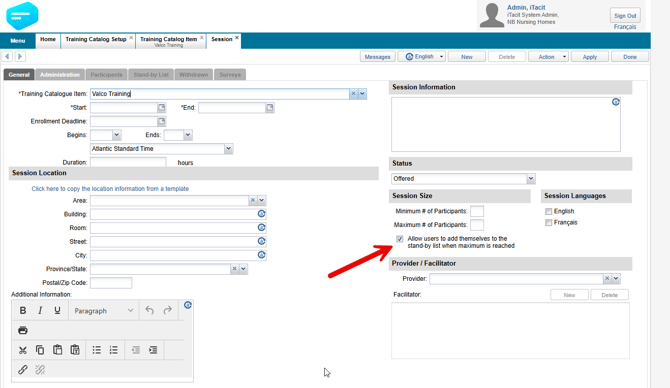Redo last edit in editor
Screen dimensions: 670x388
pyautogui.click(x=168, y=310)
